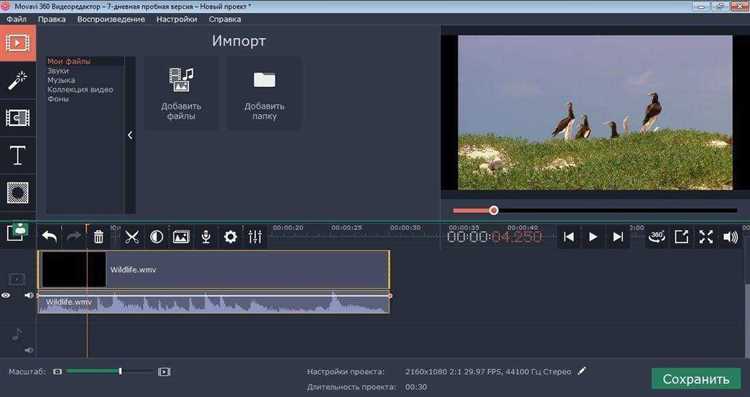The height and width of the screenshot is (397, 750).
Task: Open the dark circle tab in the left sidebar
Action: [x=18, y=193]
